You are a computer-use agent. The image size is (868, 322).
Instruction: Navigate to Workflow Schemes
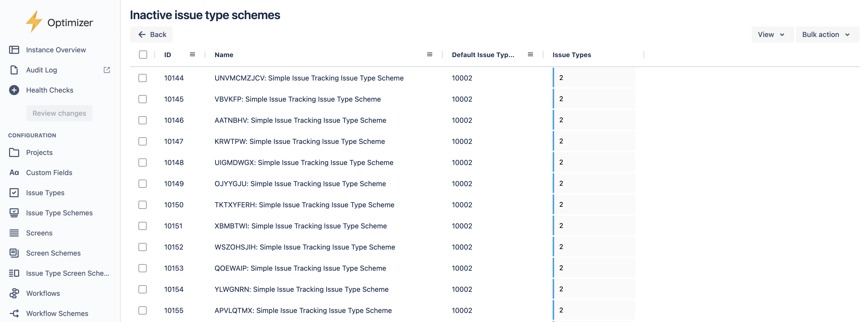[57, 314]
